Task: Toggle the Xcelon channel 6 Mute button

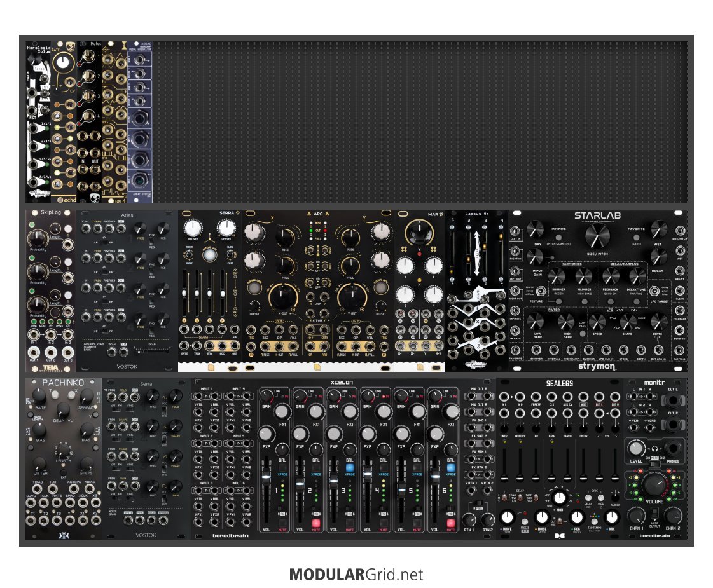Action: click(450, 523)
